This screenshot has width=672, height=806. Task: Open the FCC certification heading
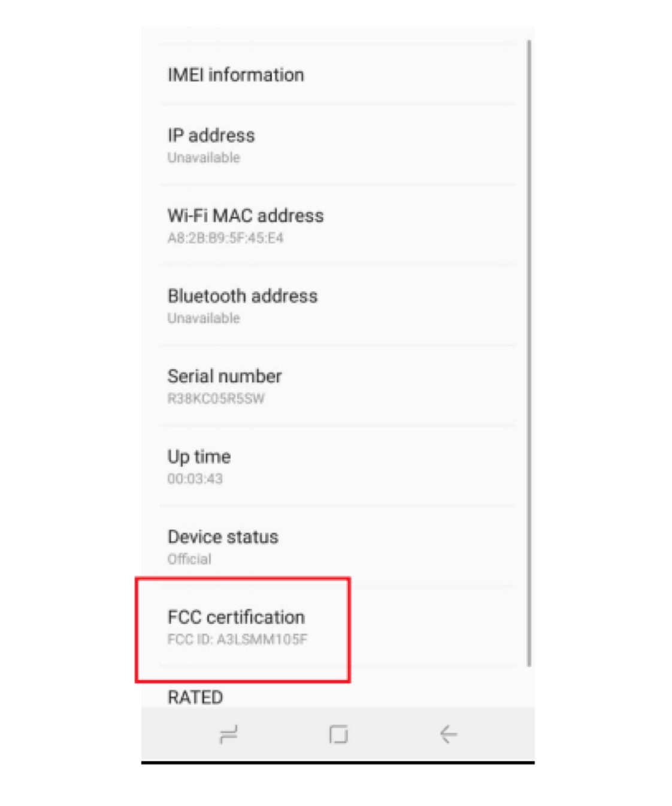click(x=236, y=617)
